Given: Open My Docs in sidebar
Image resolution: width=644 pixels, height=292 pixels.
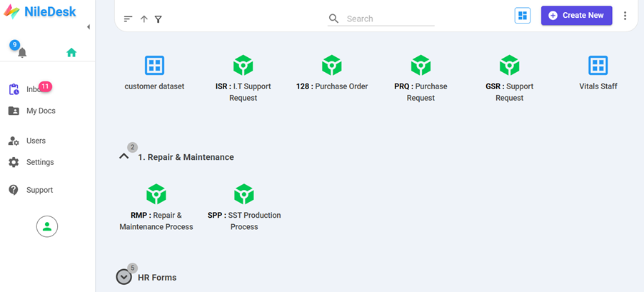Looking at the screenshot, I should coord(40,111).
